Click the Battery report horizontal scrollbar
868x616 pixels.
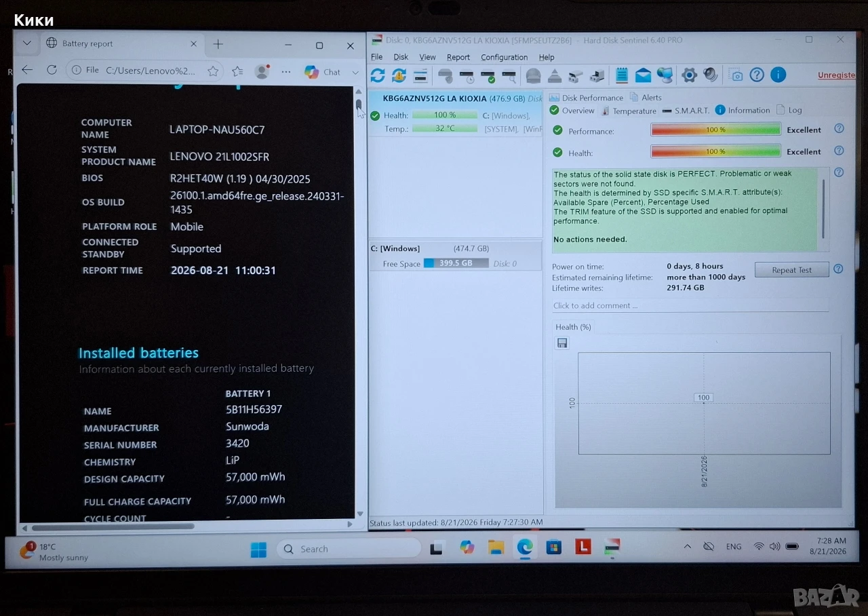(x=113, y=526)
